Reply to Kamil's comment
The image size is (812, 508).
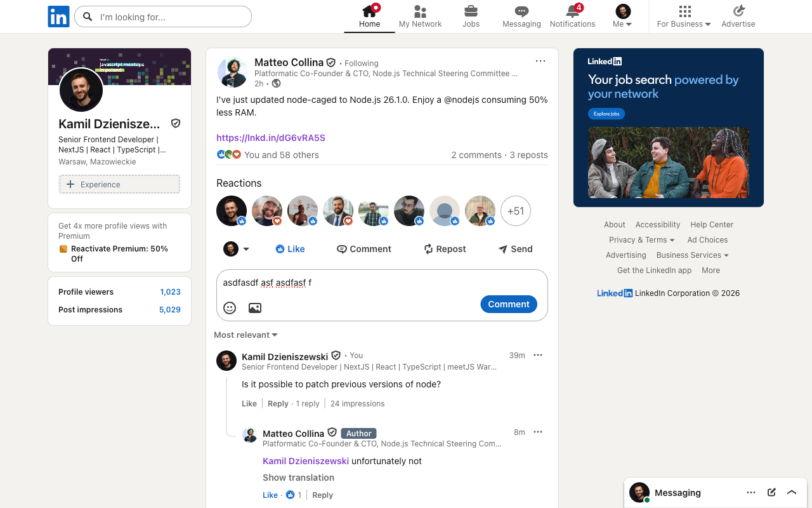pos(278,404)
